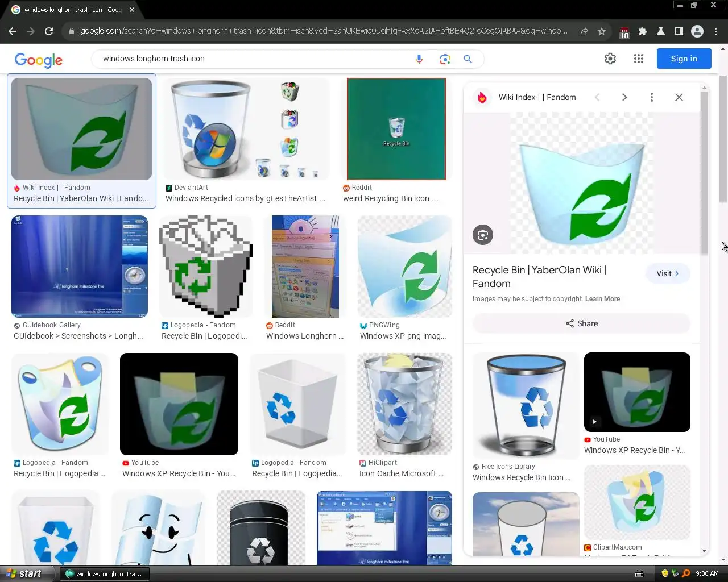
Task: Click the blue search magnifier icon
Action: point(468,59)
